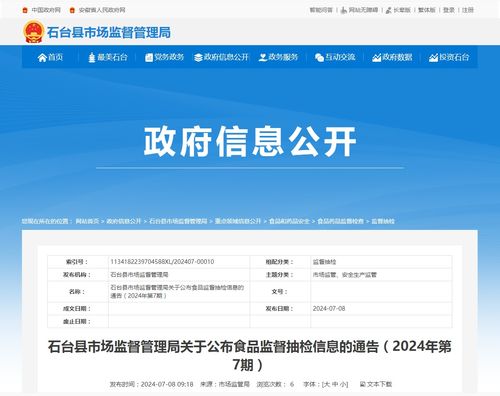The height and width of the screenshot is (396, 500).
Task: Open the 投资石台 navigation item
Action: pyautogui.click(x=449, y=57)
